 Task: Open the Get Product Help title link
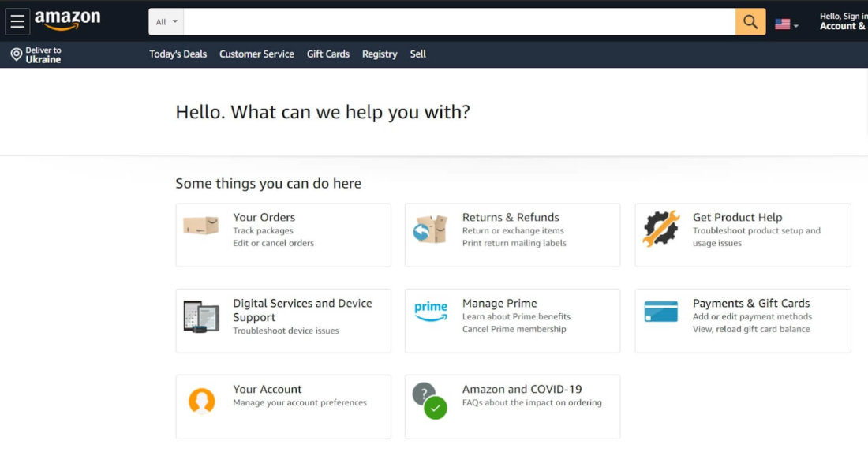(x=737, y=218)
